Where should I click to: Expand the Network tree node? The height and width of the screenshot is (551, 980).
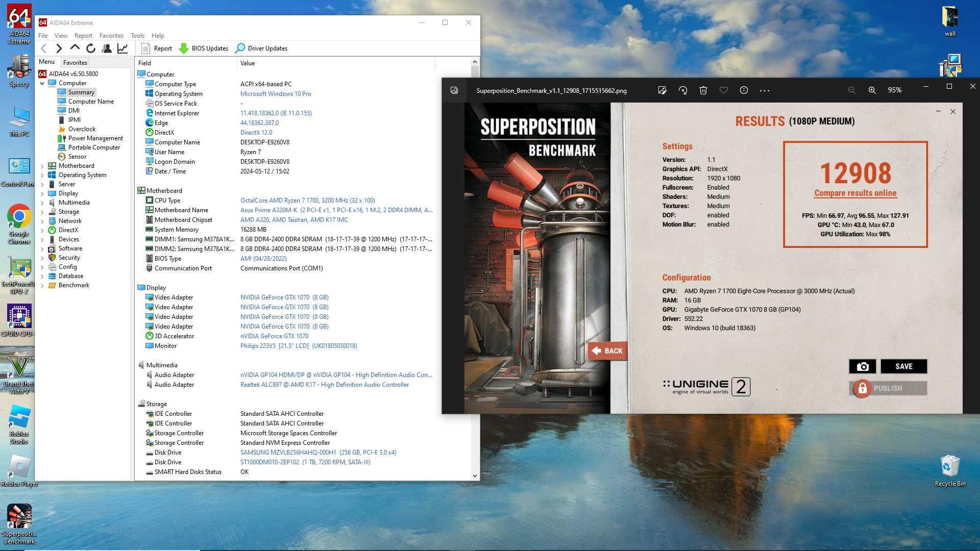coord(42,221)
